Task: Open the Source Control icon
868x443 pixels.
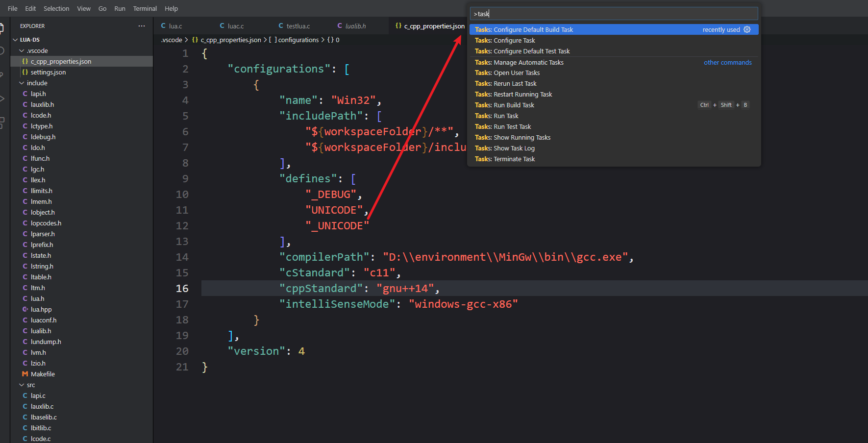Action: point(2,74)
